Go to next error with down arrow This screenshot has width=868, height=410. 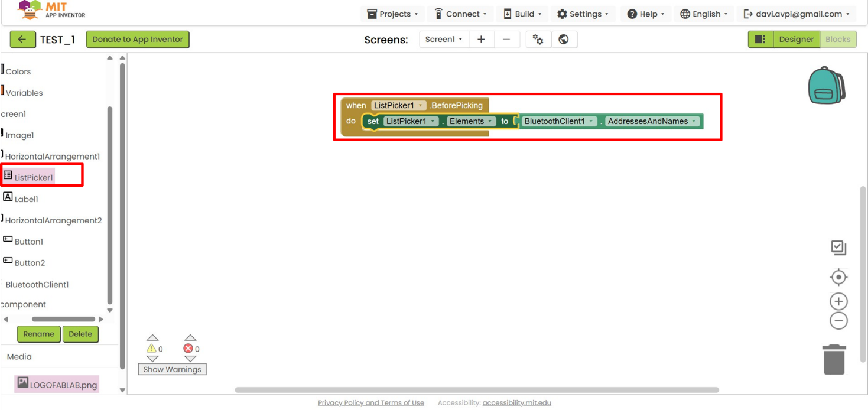click(190, 359)
